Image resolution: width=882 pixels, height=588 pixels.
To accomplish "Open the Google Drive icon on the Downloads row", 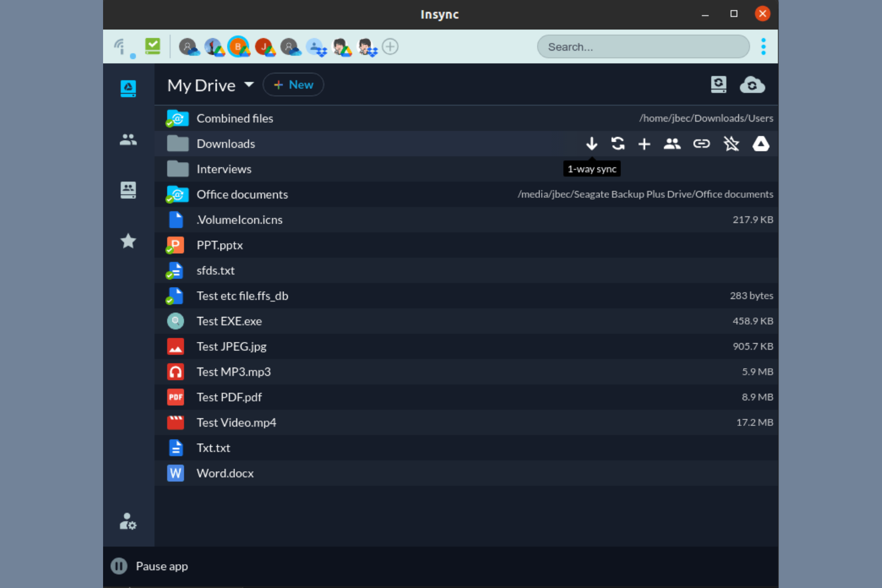I will (761, 144).
